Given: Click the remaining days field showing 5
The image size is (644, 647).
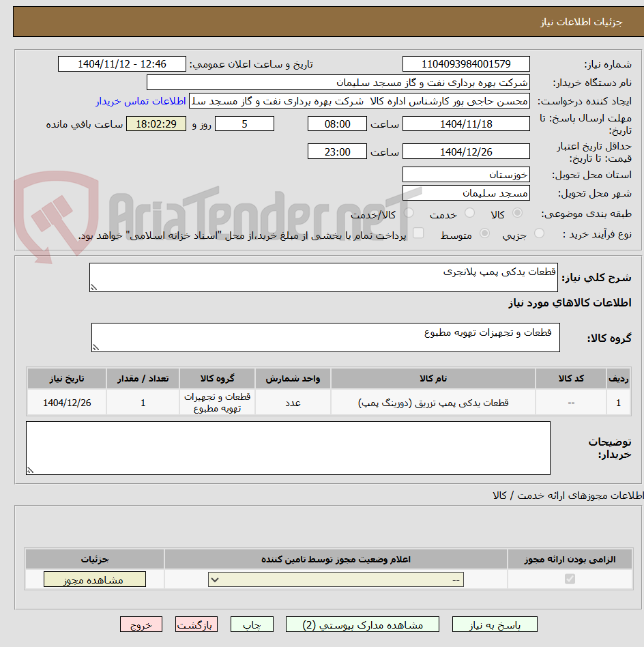Looking at the screenshot, I should (244, 124).
